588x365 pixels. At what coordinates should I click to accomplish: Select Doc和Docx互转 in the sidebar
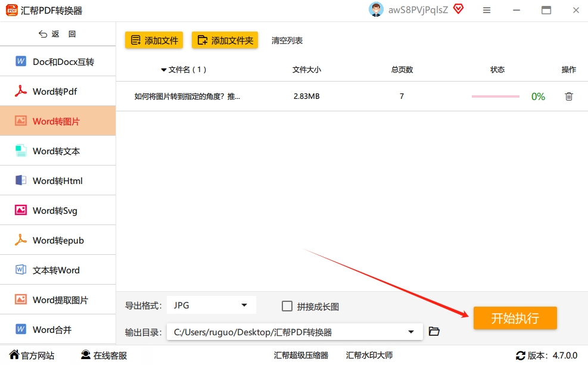coord(58,61)
